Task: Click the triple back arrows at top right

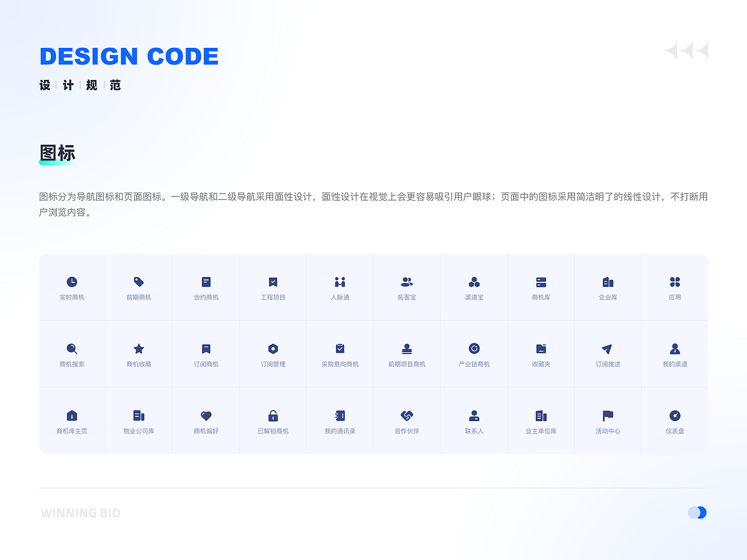Action: click(x=686, y=50)
